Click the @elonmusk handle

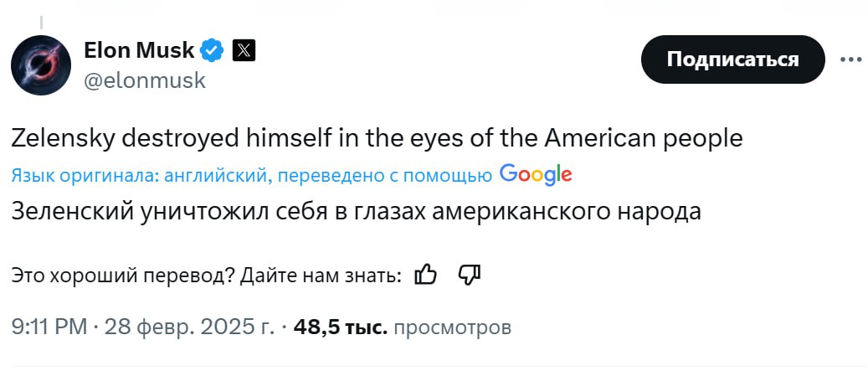144,80
